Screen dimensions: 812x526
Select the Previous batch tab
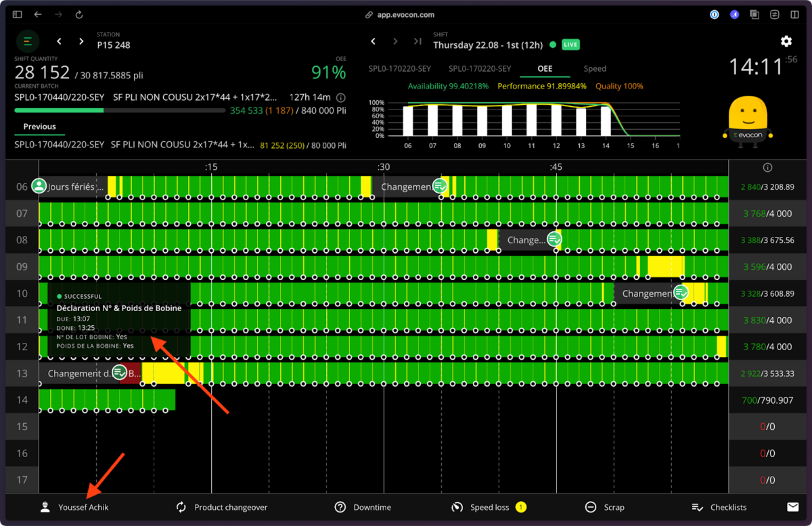pyautogui.click(x=39, y=126)
